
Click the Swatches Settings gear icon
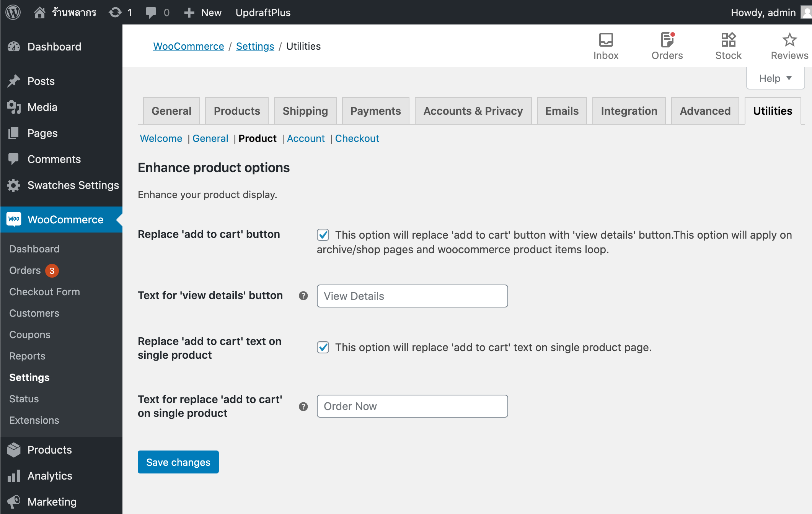tap(14, 185)
